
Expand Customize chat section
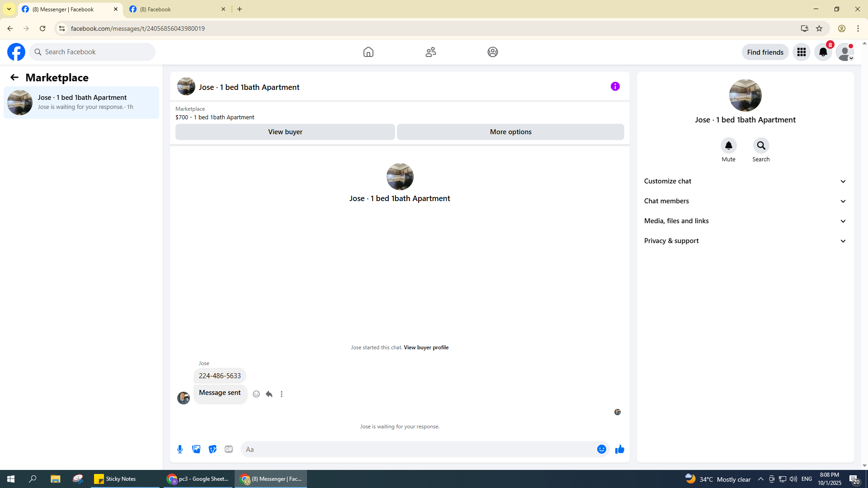tap(745, 181)
